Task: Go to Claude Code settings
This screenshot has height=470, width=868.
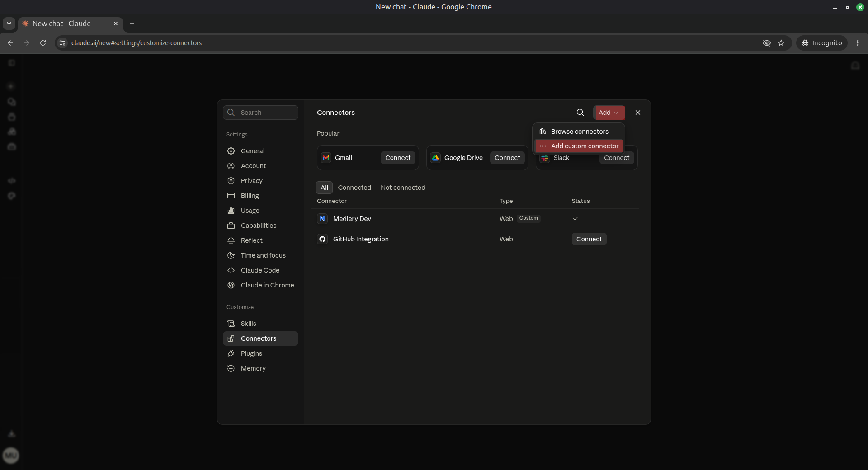Action: pos(260,270)
